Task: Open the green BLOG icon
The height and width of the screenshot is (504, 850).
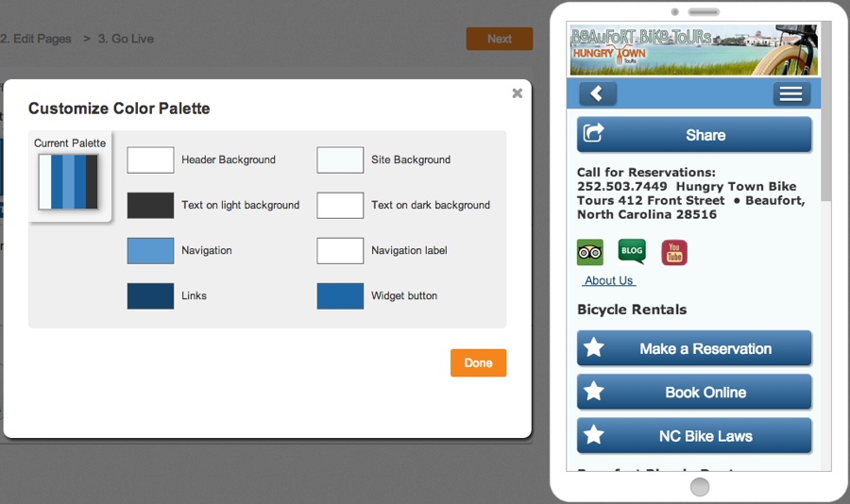Action: [x=632, y=251]
